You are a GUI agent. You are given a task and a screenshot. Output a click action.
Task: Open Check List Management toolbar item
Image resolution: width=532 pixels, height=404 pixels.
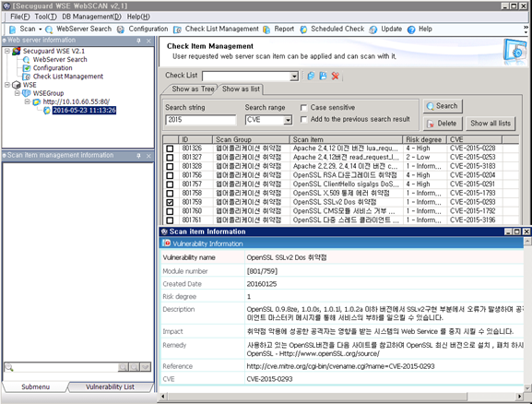216,30
